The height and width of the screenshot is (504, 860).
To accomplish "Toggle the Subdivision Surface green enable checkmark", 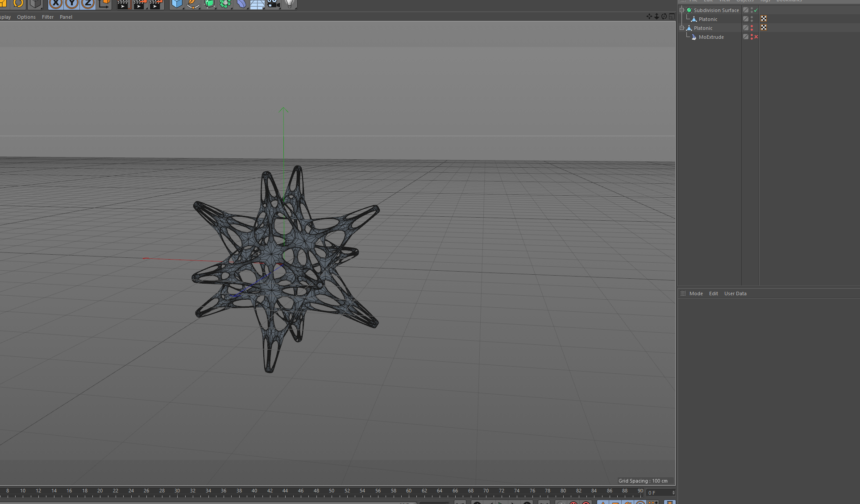I will pos(756,10).
